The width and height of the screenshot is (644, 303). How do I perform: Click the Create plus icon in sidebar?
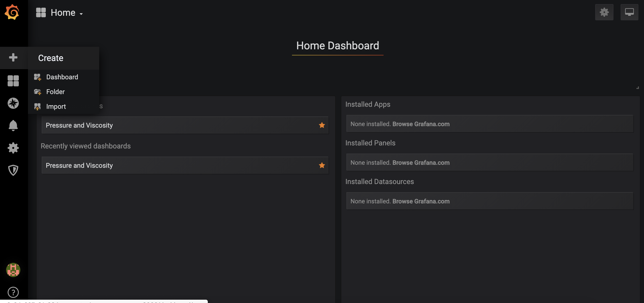click(x=13, y=57)
